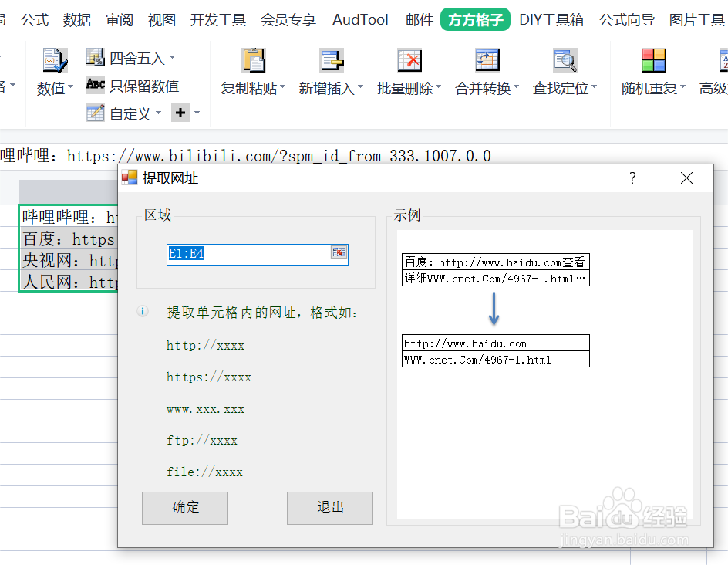Click the 退出 button
This screenshot has height=565, width=728.
pos(329,508)
